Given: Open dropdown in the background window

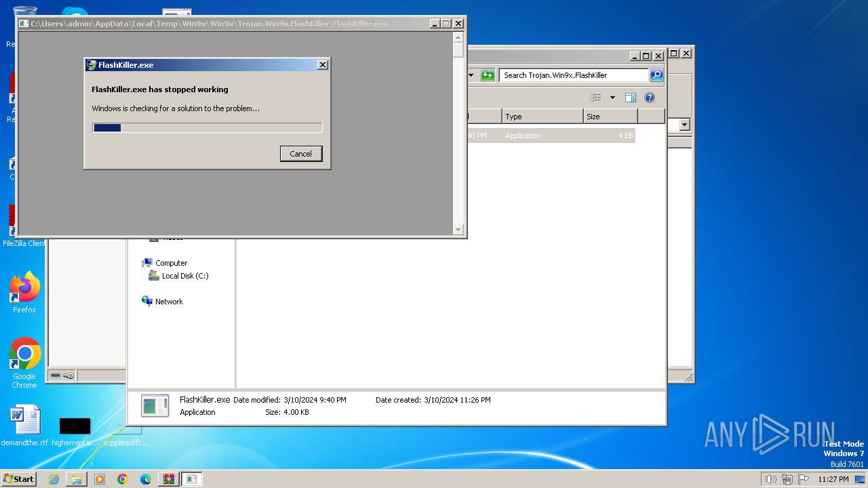Looking at the screenshot, I should 684,125.
